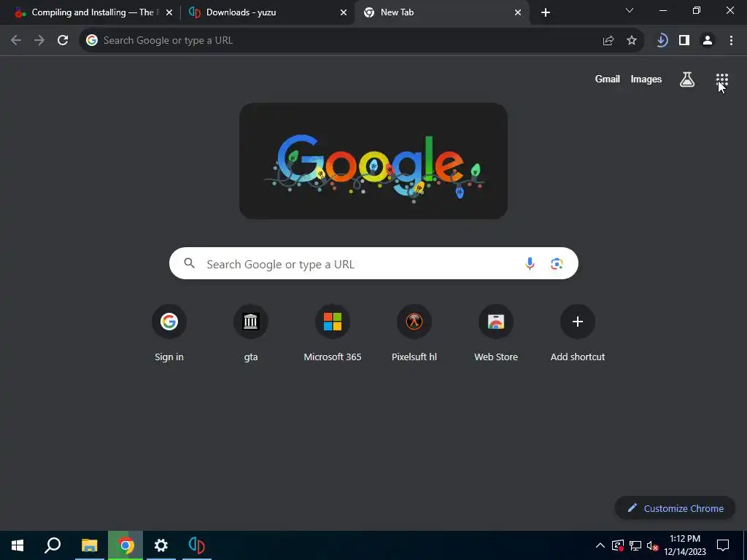
Task: Open the Windows notification center
Action: 723,545
